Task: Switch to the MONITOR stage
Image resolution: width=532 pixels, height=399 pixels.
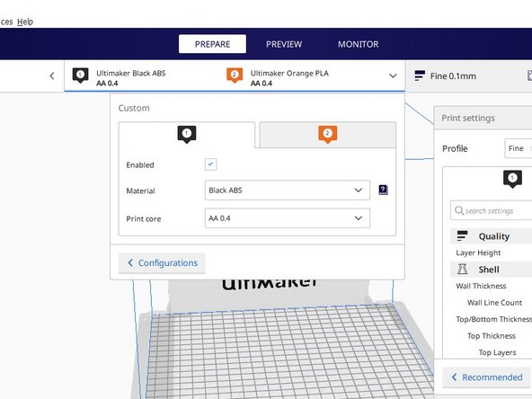Action: [358, 44]
